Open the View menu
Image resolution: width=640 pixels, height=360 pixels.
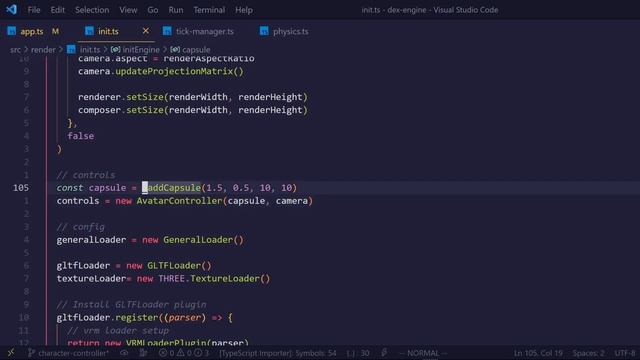128,10
